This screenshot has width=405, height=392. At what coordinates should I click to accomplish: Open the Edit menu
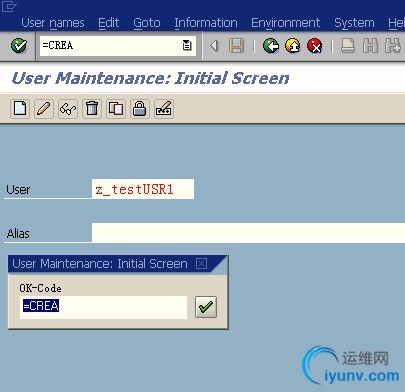[x=109, y=23]
